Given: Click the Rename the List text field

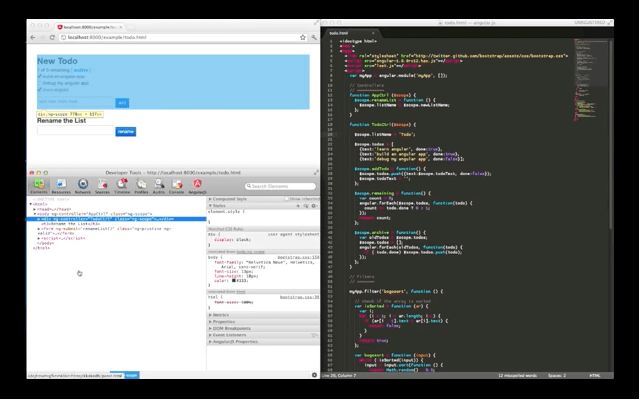Looking at the screenshot, I should coord(76,131).
